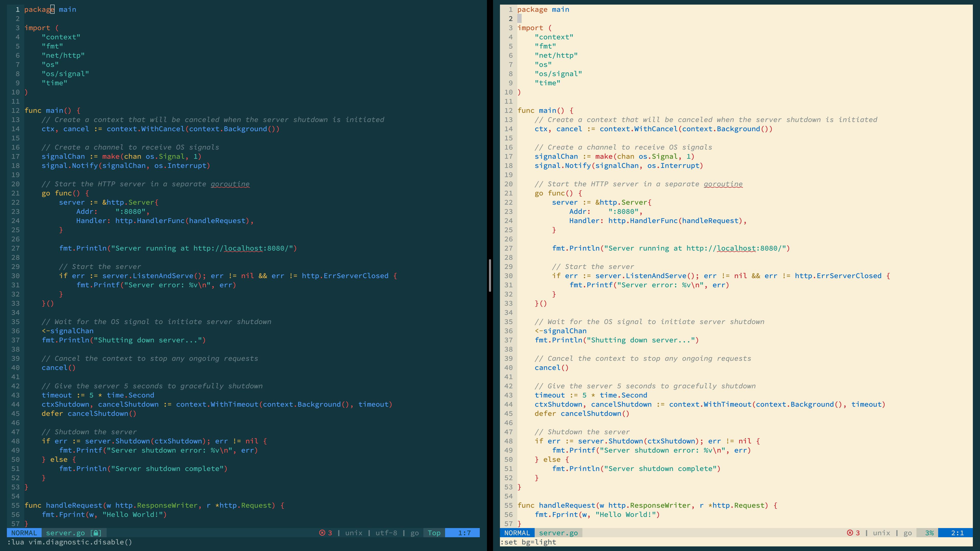Click underlined localhost in the light pane
Viewport: 980px width, 551px height.
(736, 248)
